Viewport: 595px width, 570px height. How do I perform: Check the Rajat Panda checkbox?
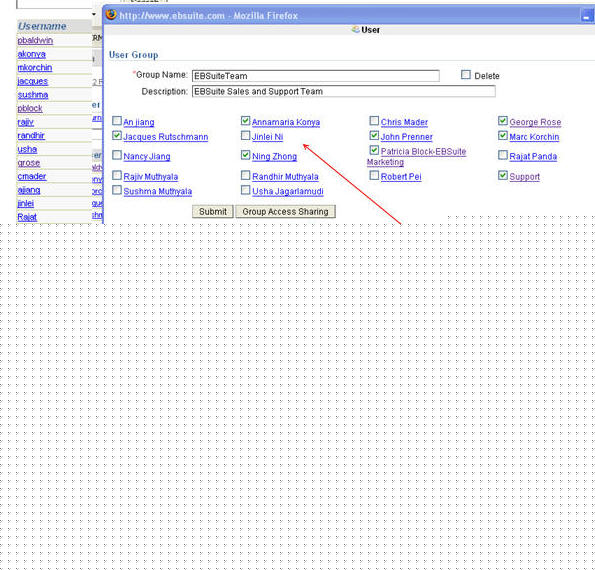tap(503, 155)
